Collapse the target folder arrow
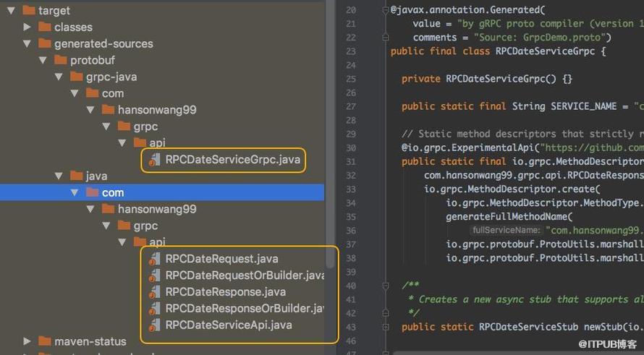 (11, 10)
